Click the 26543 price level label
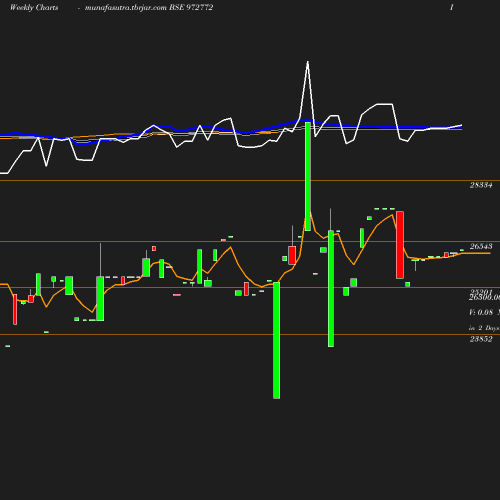Viewport: 500px width, 500px height. 481,246
